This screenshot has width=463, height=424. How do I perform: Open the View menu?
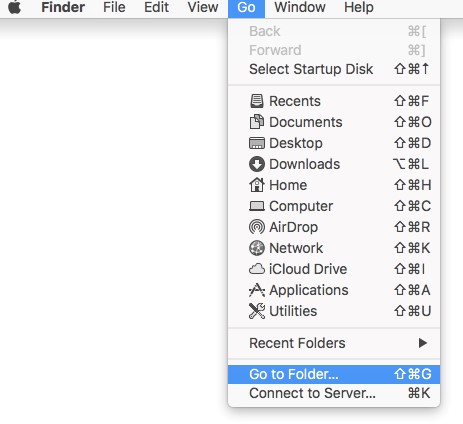(x=203, y=7)
